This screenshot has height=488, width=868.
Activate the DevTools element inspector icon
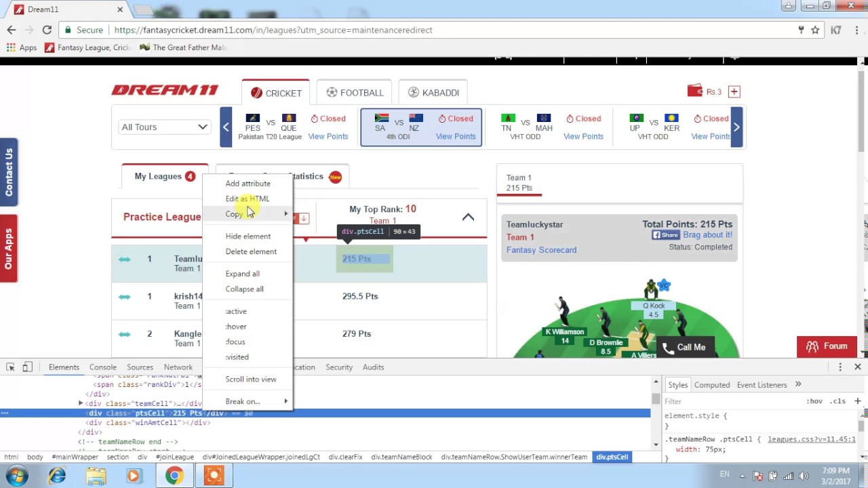(x=11, y=367)
